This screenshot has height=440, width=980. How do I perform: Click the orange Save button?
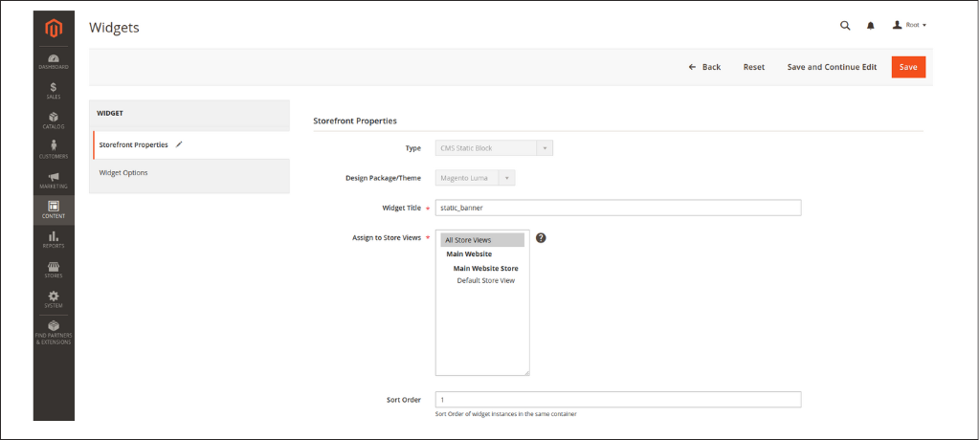coord(908,67)
